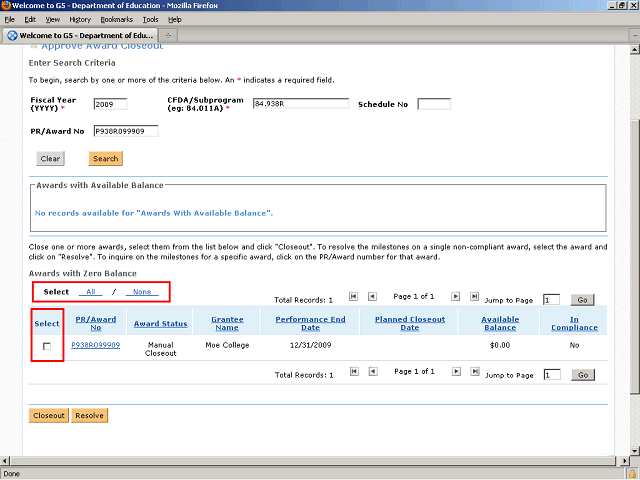Sort by Award Status column

pos(160,324)
